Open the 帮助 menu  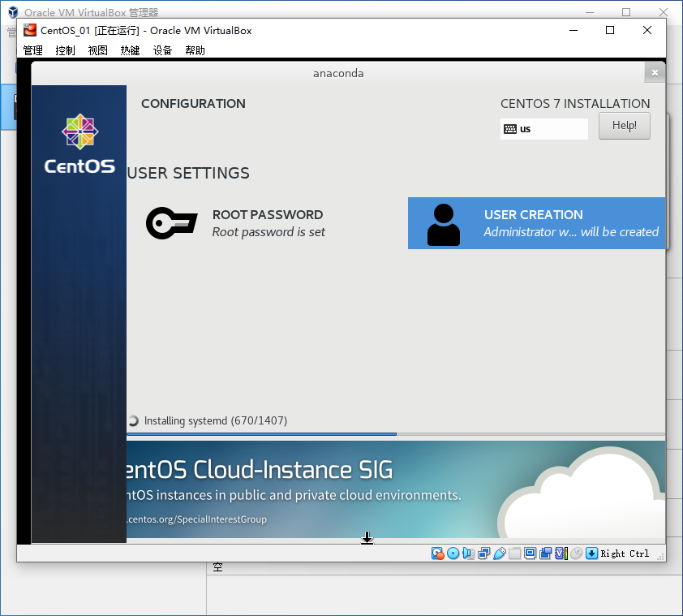[x=195, y=50]
